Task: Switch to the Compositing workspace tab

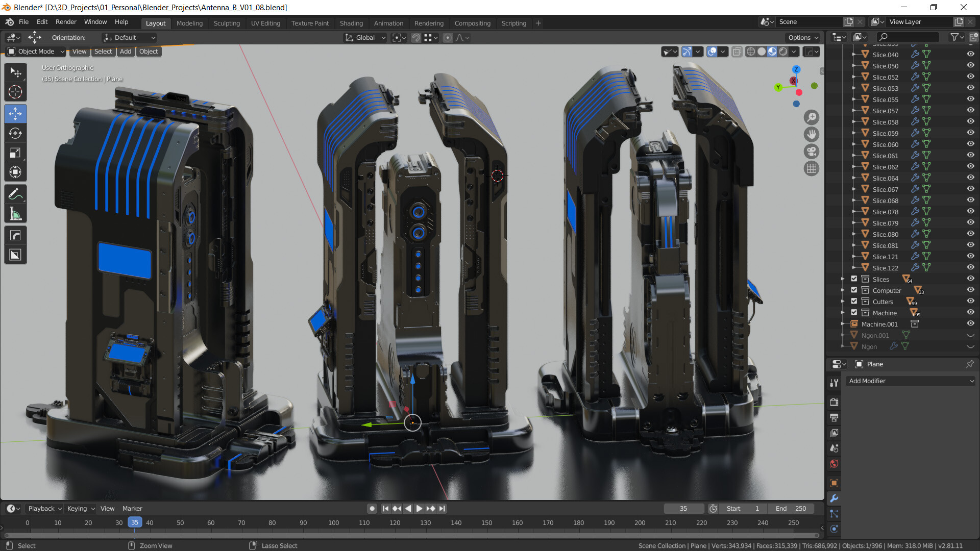Action: click(x=472, y=23)
